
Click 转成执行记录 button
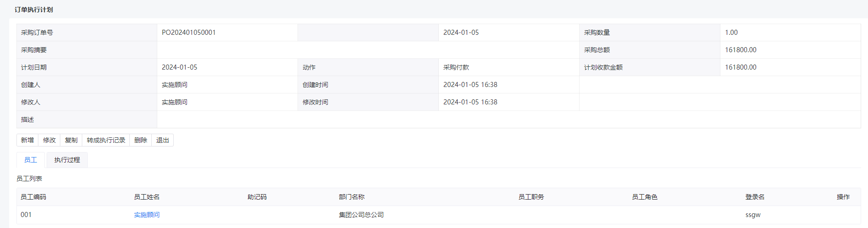[106, 140]
